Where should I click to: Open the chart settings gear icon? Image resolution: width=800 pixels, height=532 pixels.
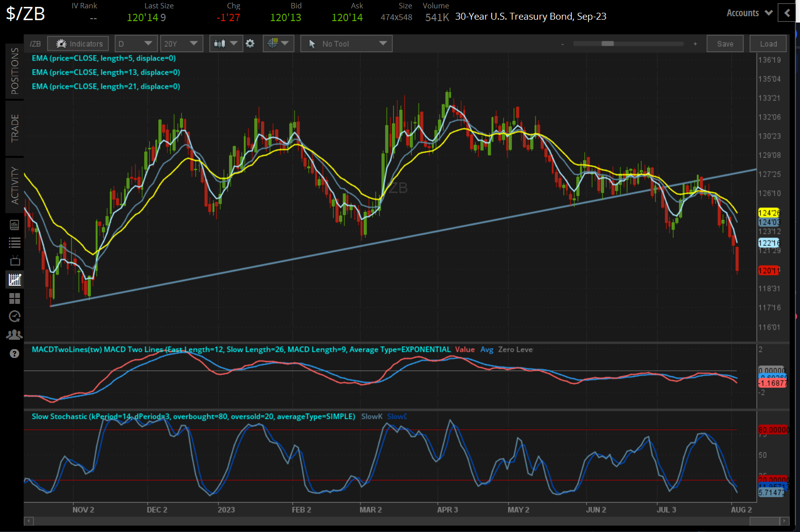[250, 43]
